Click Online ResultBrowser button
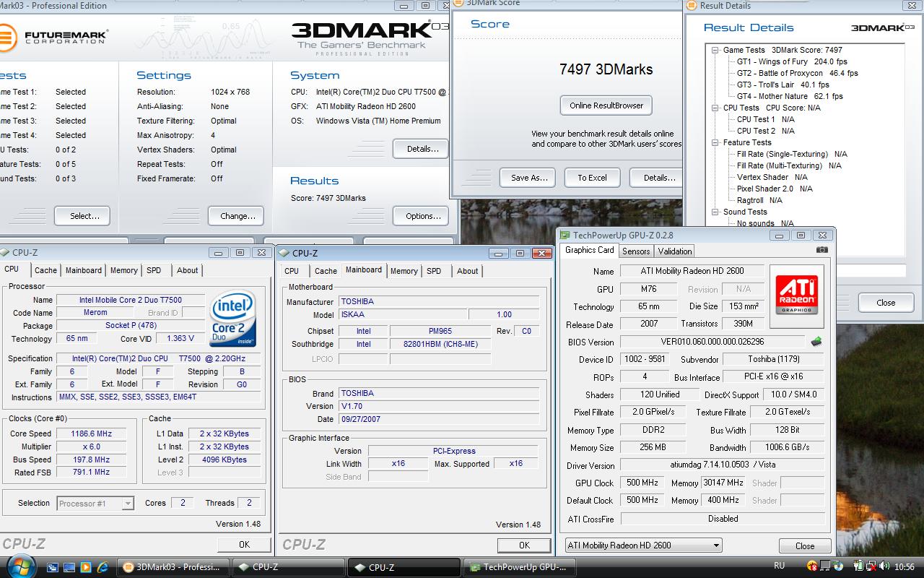Screen dimensions: 924x578 pos(606,105)
